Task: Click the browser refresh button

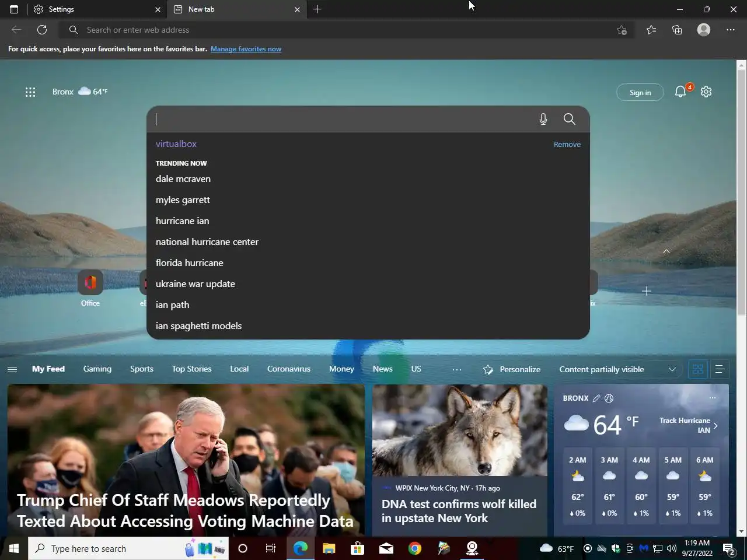Action: 42,30
